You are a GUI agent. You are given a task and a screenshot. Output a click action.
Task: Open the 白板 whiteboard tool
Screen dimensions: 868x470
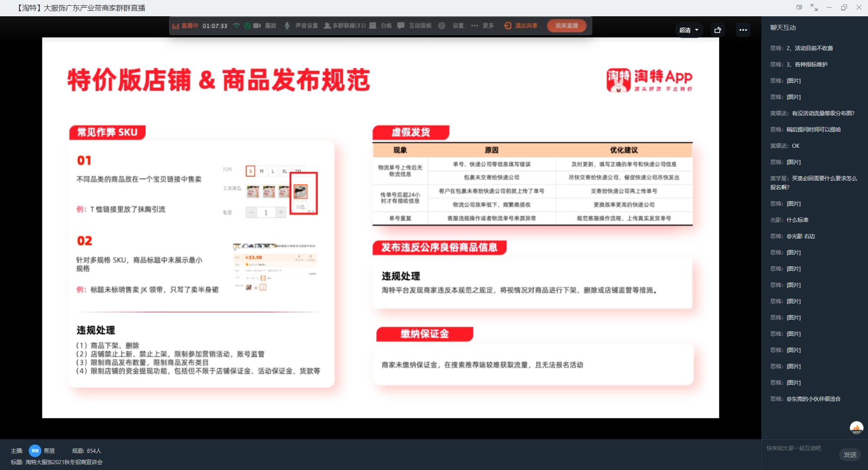coord(381,26)
